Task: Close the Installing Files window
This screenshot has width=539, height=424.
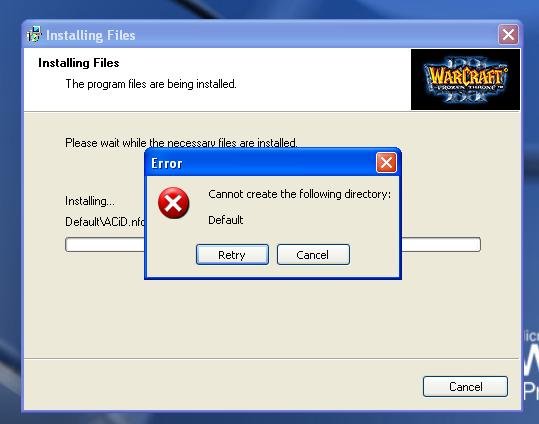Action: [x=508, y=34]
